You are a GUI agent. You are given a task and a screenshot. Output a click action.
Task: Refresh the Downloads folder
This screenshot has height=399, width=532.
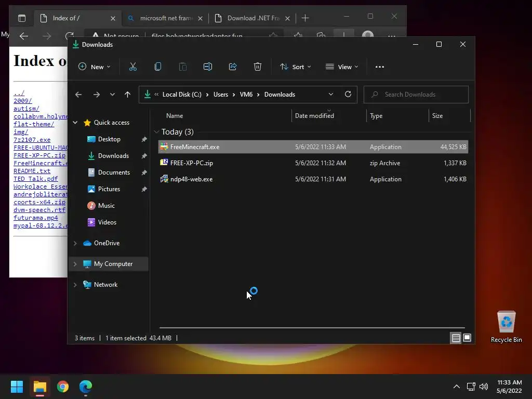[348, 95]
